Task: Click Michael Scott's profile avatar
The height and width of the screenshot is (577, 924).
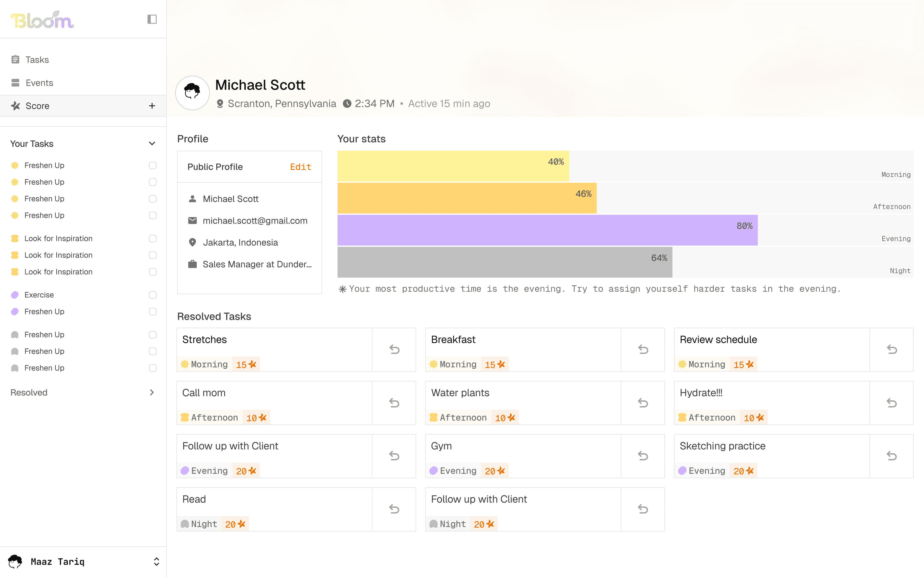Action: coord(192,93)
